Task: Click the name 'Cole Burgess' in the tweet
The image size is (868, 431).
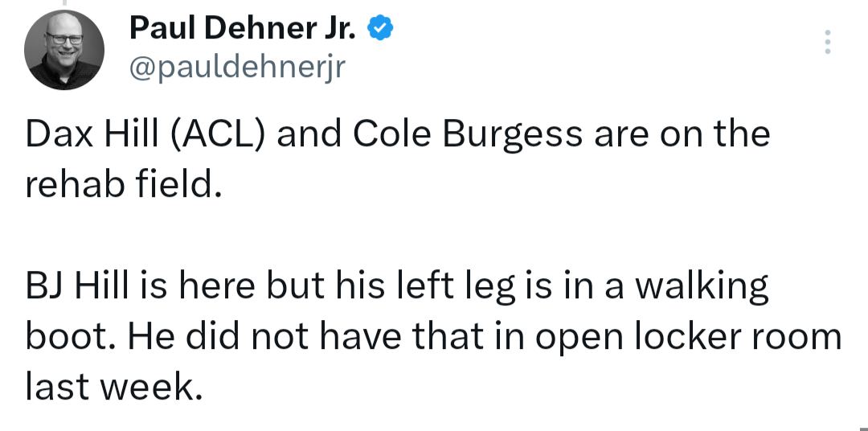Action: [x=467, y=136]
